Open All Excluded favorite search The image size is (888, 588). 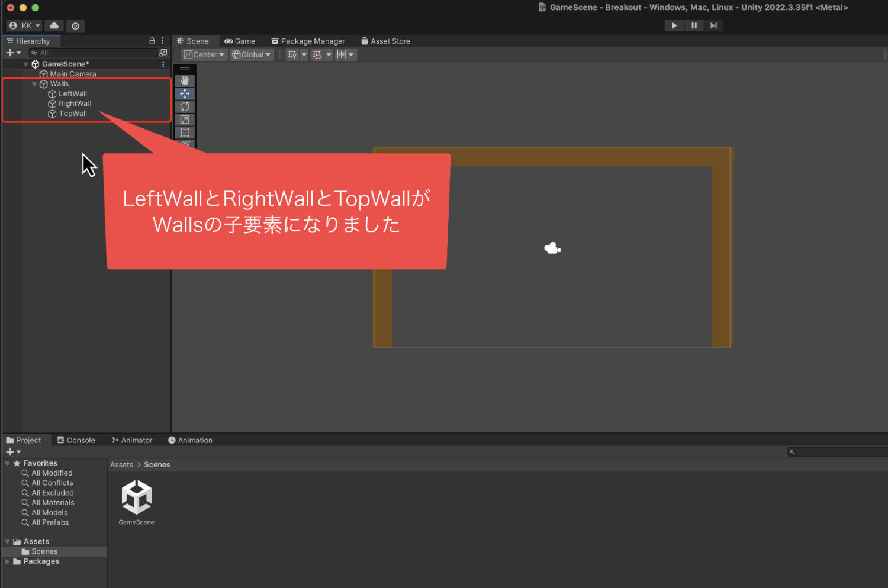[52, 493]
